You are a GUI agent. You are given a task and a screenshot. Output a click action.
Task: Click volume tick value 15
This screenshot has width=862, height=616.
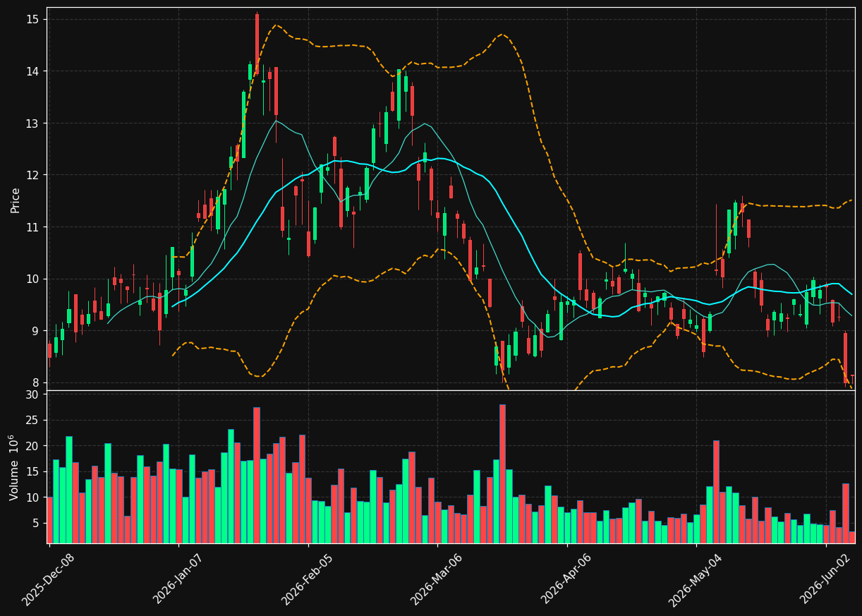[x=32, y=472]
